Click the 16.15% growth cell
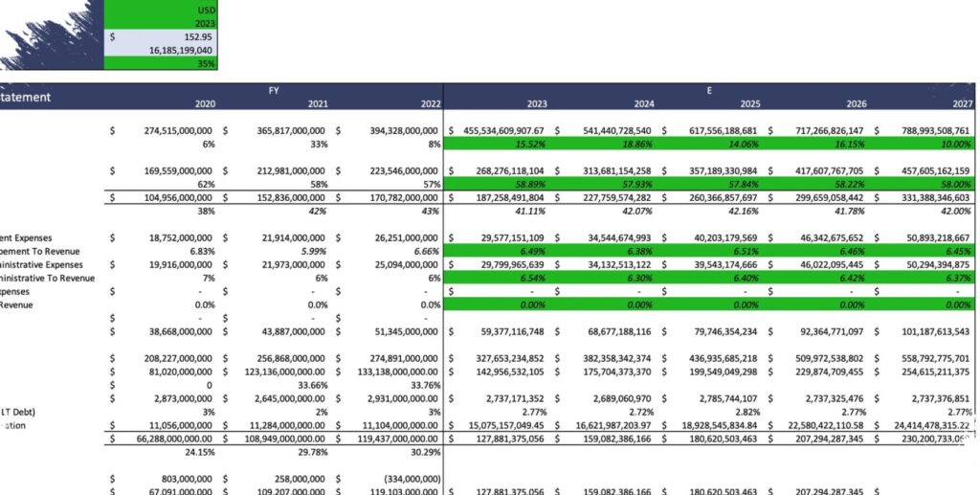980x495 pixels. [x=850, y=145]
